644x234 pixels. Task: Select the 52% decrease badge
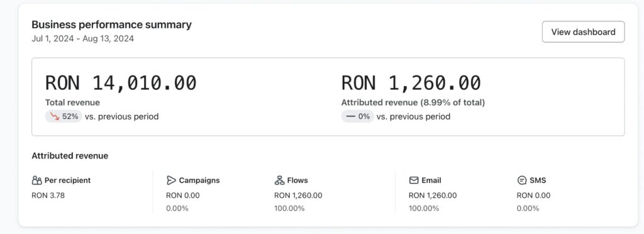(64, 116)
